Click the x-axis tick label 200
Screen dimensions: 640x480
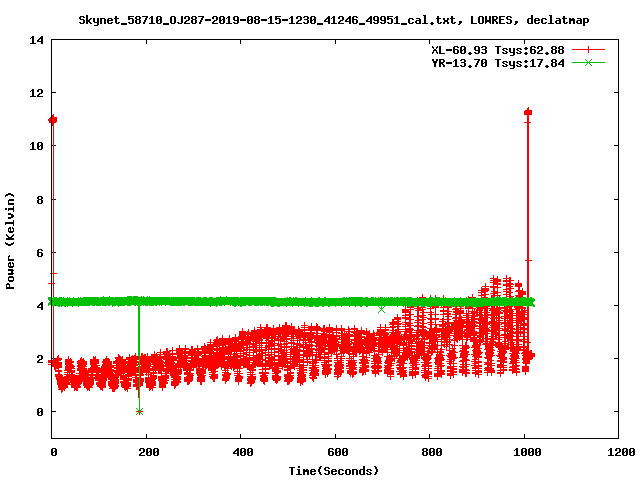pos(148,452)
